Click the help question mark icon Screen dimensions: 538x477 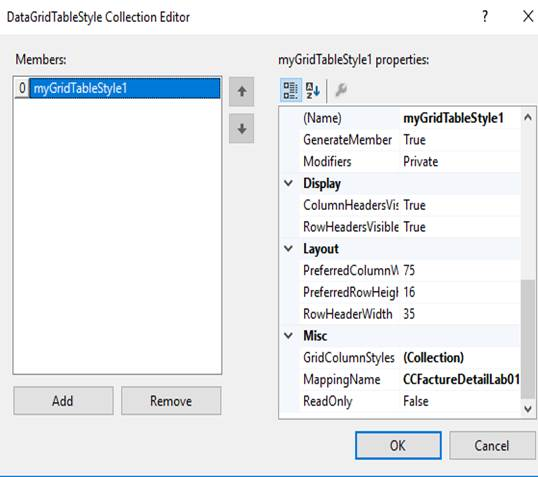point(485,16)
